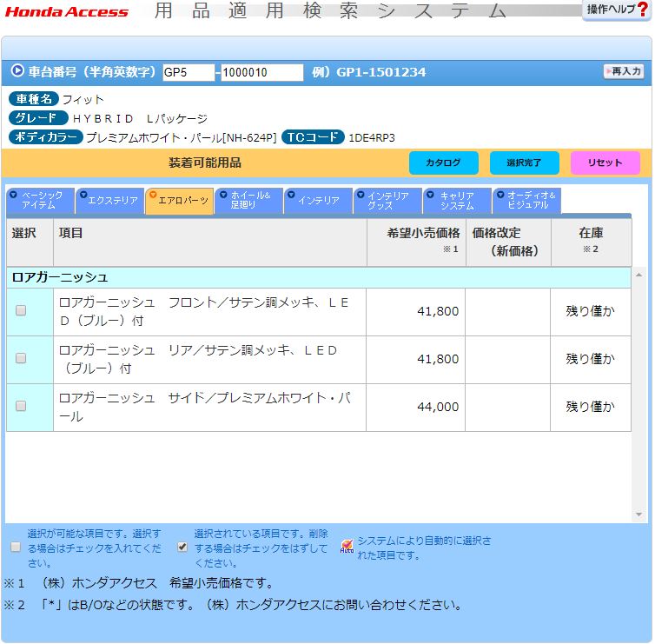655x644 pixels.
Task: Click the Auto-selected item legend icon
Action: coord(347,546)
